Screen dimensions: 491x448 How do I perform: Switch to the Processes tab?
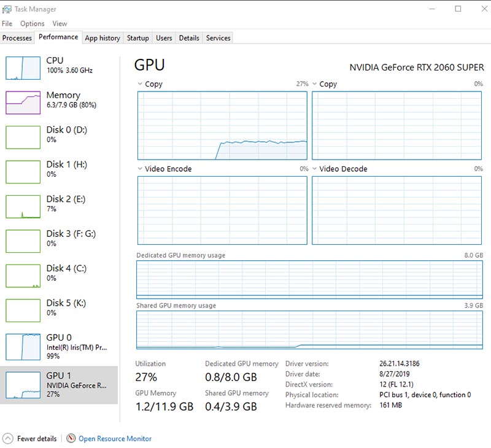pyautogui.click(x=17, y=38)
